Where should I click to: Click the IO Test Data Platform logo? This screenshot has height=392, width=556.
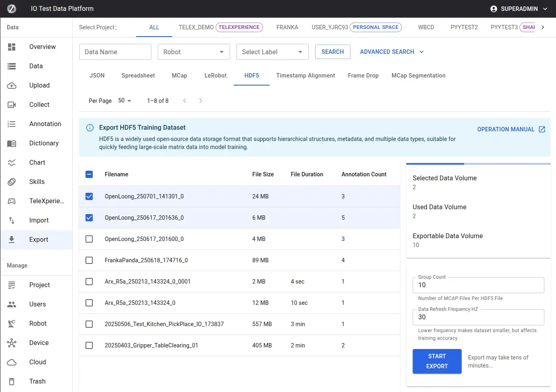click(12, 8)
